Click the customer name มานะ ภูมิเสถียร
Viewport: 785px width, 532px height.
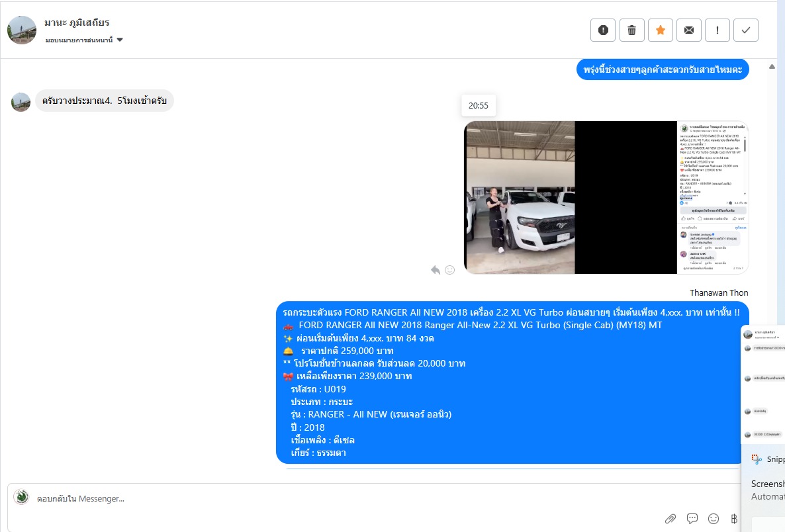pyautogui.click(x=77, y=22)
